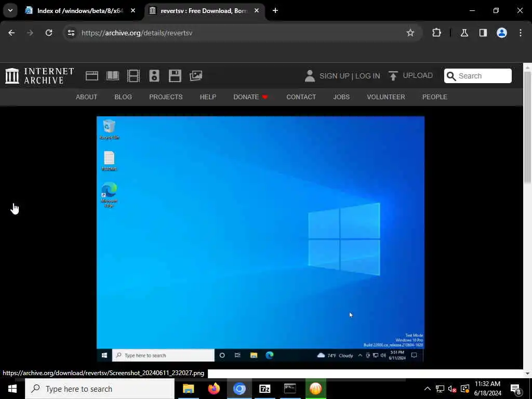Open the Internet Archive home logo

click(39, 76)
